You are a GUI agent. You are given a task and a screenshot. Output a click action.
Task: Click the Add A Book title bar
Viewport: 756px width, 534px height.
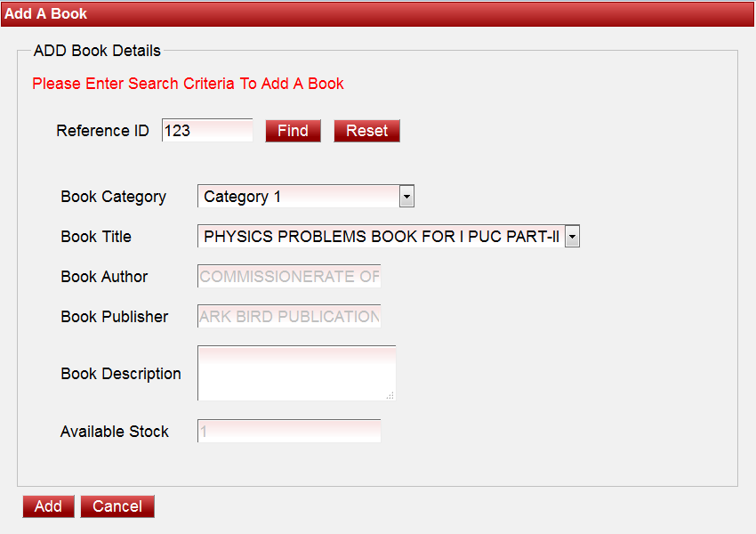[x=377, y=14]
